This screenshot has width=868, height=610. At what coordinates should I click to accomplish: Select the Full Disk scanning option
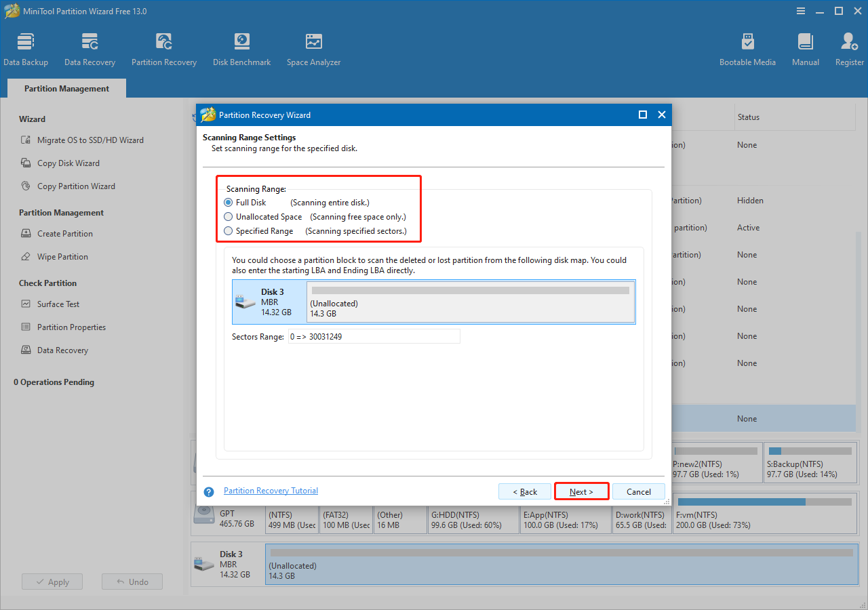[x=229, y=202]
